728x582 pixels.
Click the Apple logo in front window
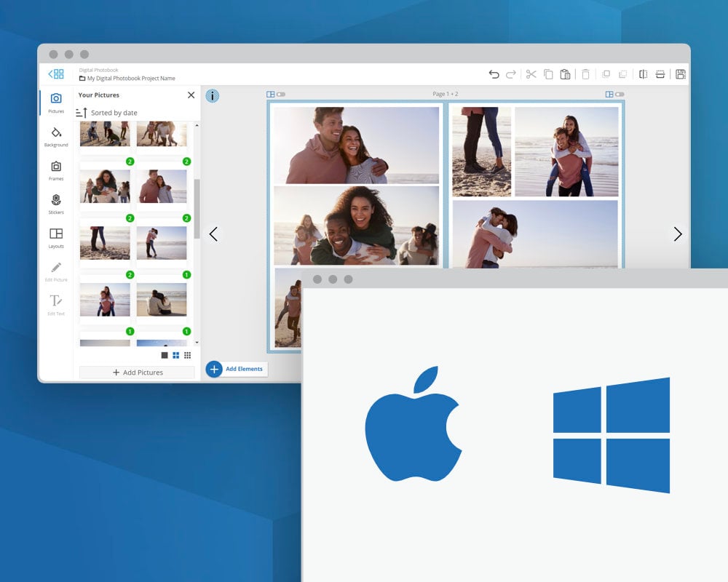(413, 423)
